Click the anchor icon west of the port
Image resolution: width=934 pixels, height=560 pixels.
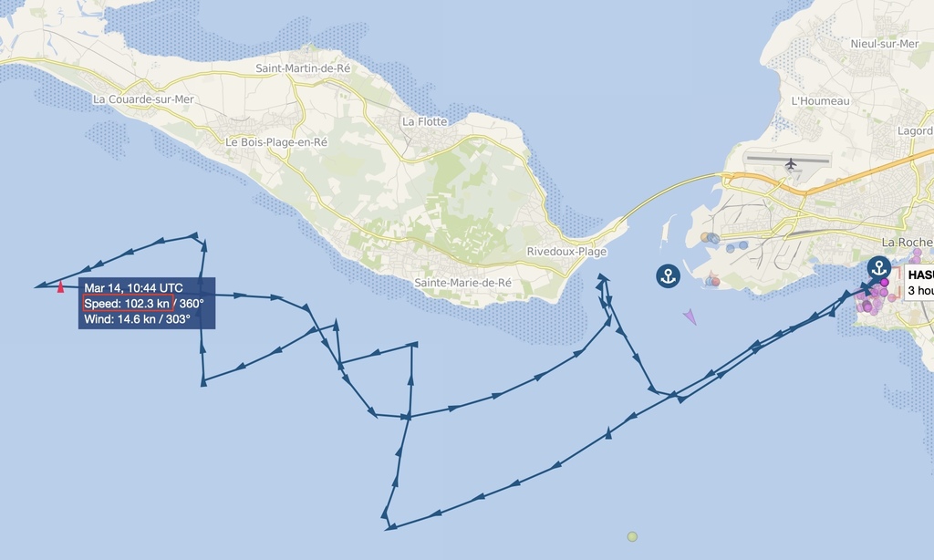(668, 275)
